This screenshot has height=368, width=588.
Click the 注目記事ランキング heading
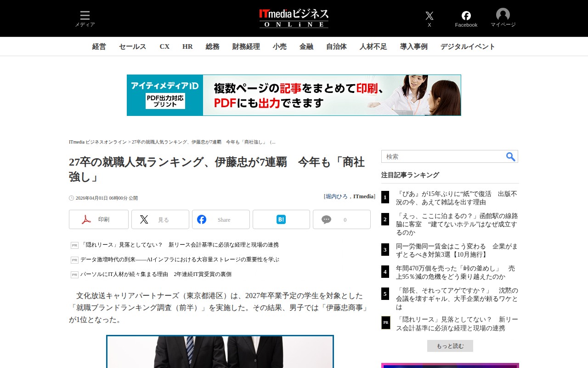pyautogui.click(x=410, y=175)
